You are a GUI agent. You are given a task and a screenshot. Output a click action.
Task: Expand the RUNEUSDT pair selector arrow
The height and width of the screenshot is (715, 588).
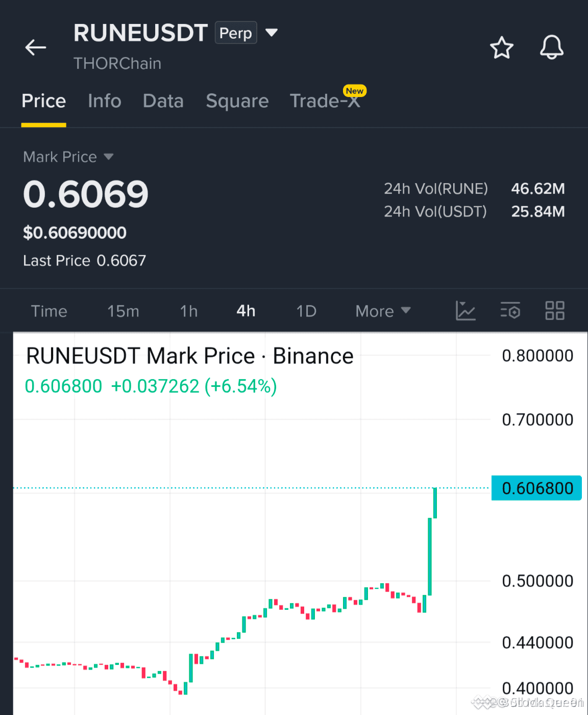coord(272,33)
